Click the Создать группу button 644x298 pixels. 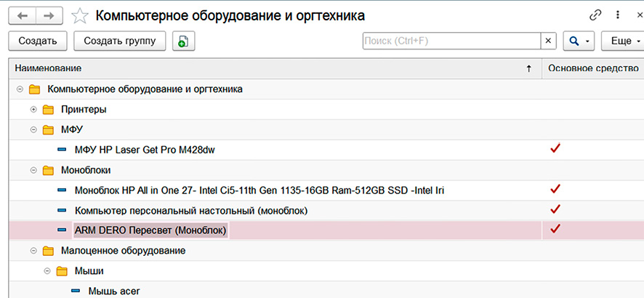(120, 41)
